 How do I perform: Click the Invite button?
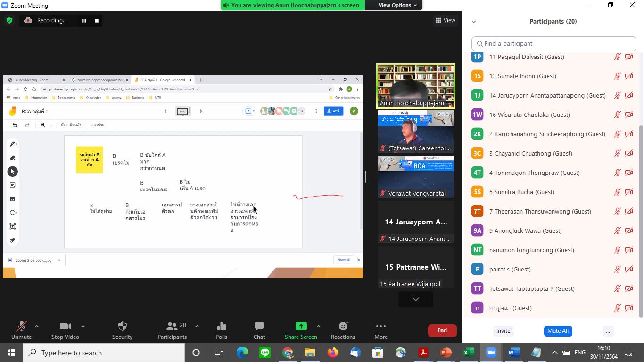(503, 331)
